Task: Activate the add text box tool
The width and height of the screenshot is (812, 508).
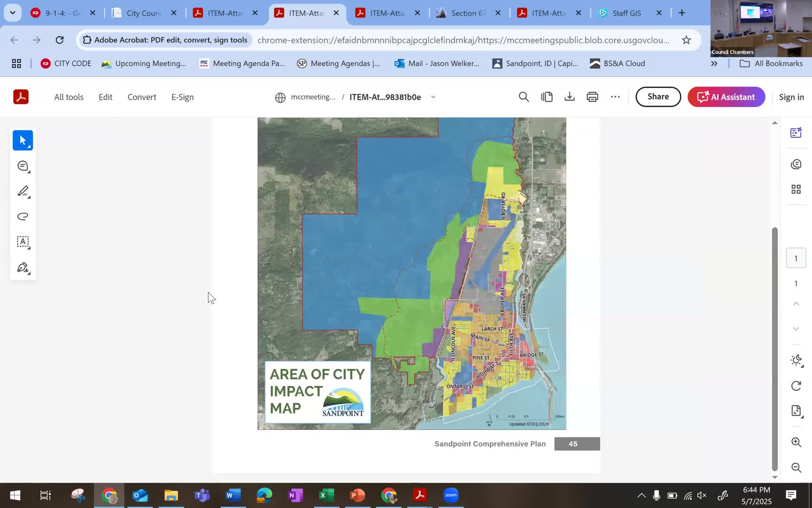Action: 23,242
